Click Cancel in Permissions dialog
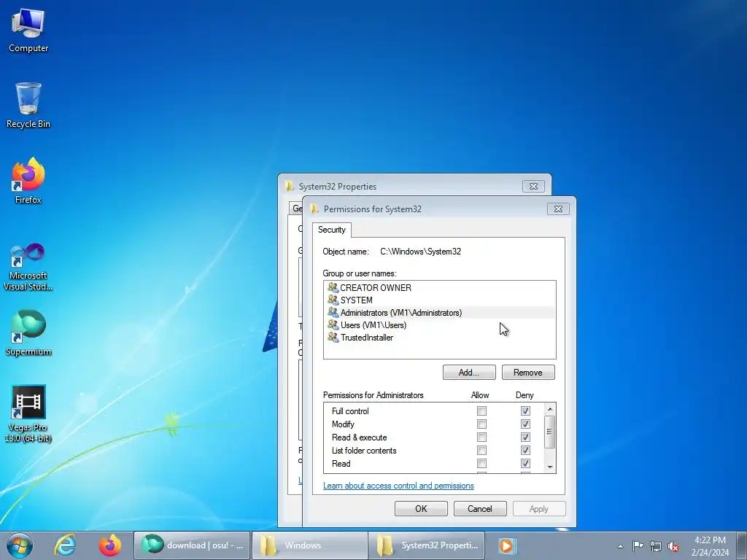This screenshot has width=747, height=560. pos(480,508)
